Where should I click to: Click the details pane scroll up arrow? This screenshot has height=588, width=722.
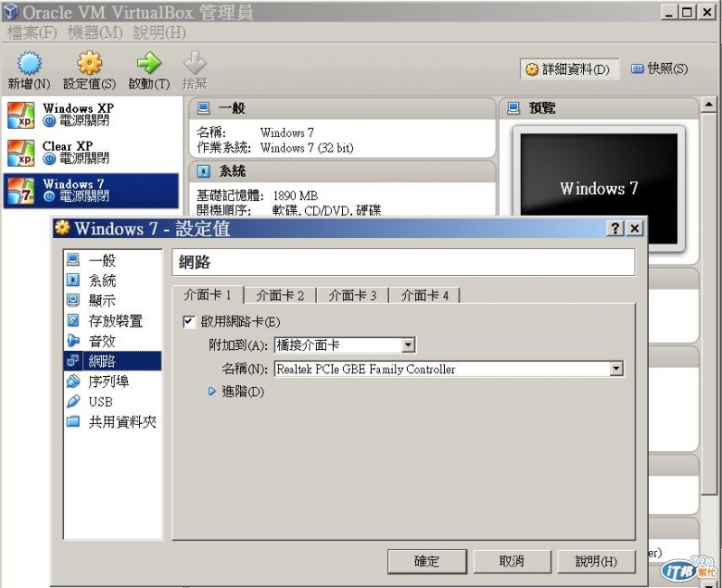[x=708, y=105]
